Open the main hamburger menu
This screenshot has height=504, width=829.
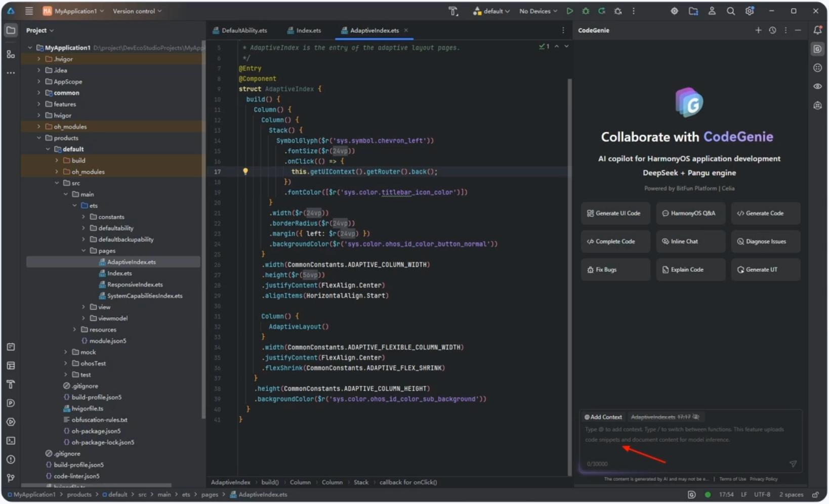tap(29, 11)
